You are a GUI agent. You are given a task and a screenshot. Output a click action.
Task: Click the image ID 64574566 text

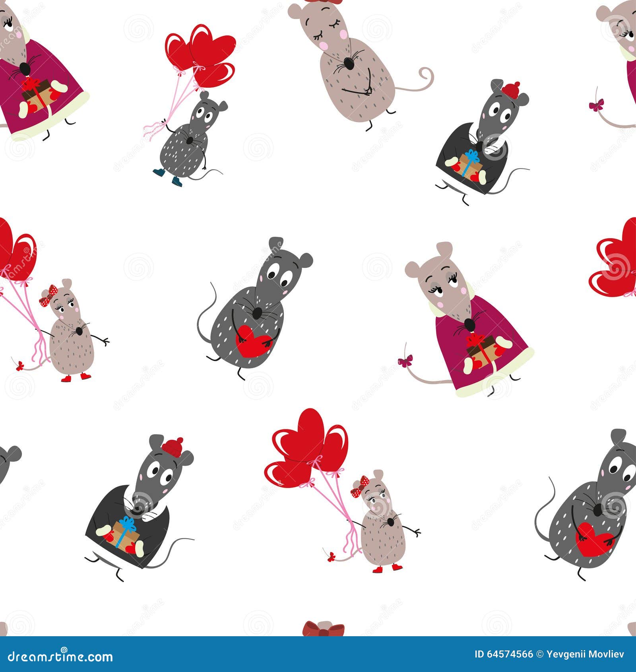pos(504,654)
